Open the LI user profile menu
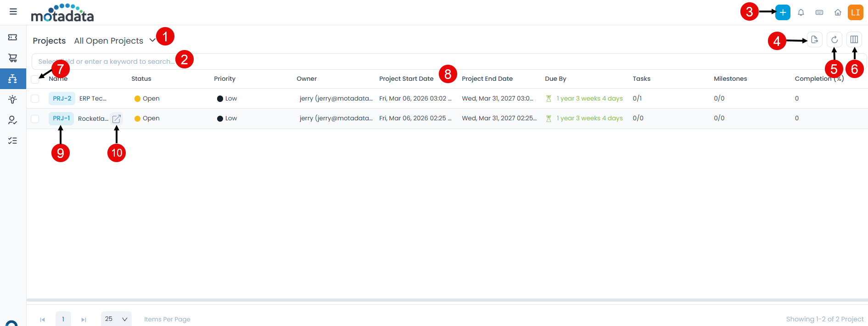This screenshot has width=868, height=326. [x=856, y=12]
